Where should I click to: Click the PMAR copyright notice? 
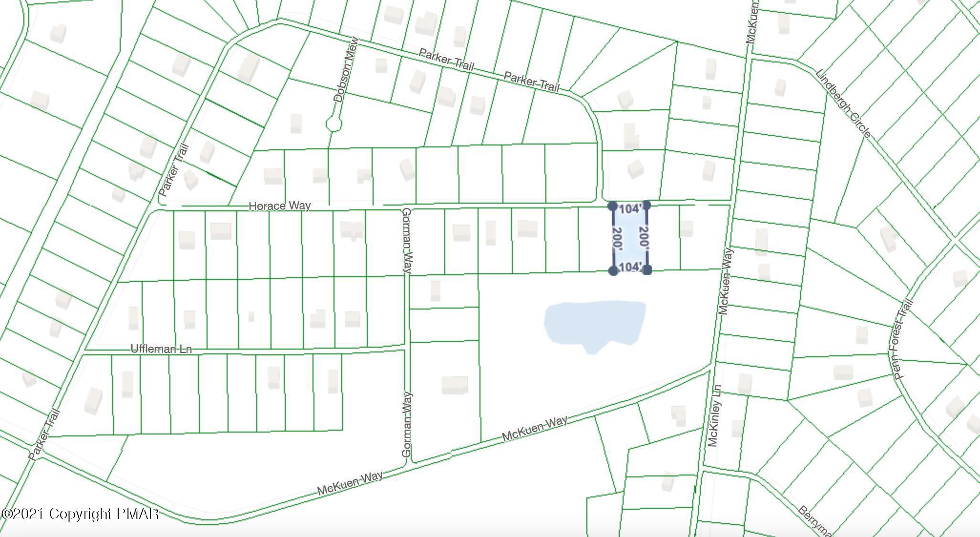tap(80, 514)
